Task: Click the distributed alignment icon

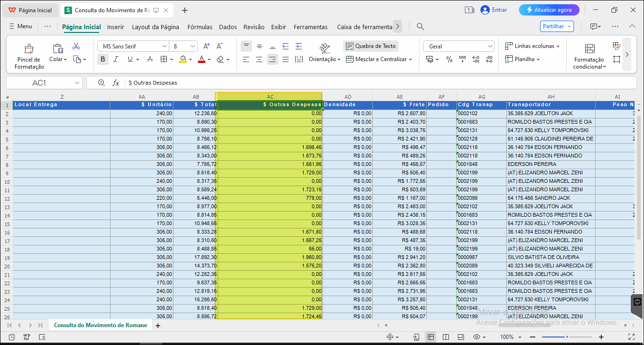Action: coord(298,59)
